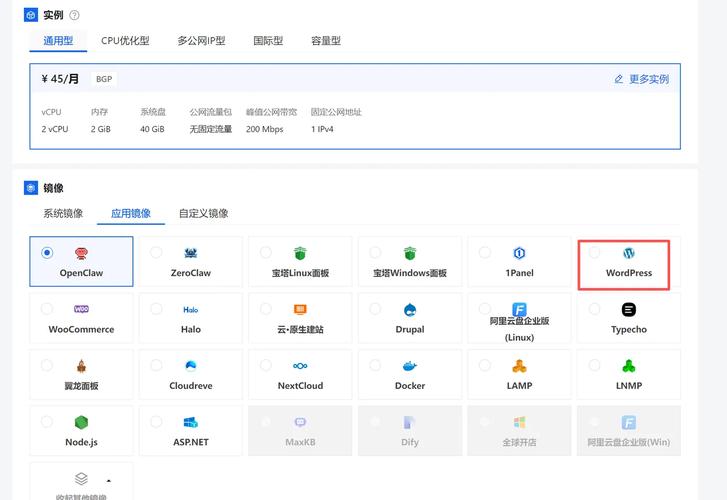Click the 阿里云盘企业版(Win) disabled card
Screen dimensions: 727x500
coord(629,431)
